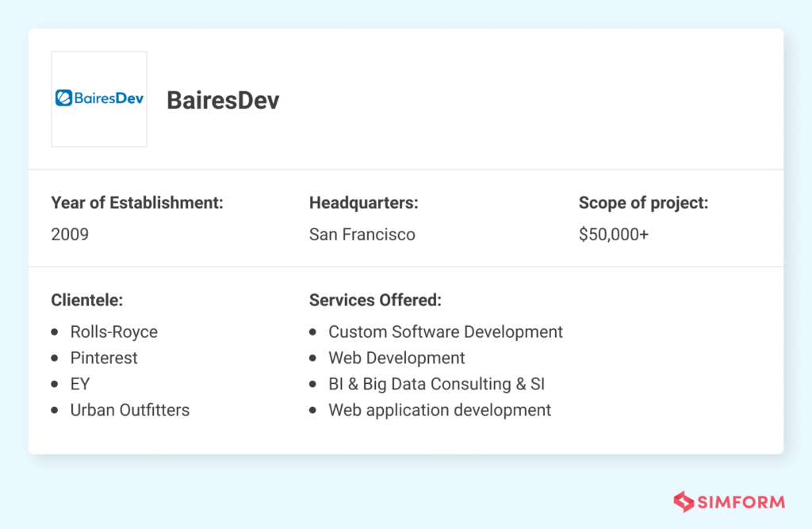Select the Clientele section header
Image resolution: width=812 pixels, height=529 pixels.
(x=87, y=300)
